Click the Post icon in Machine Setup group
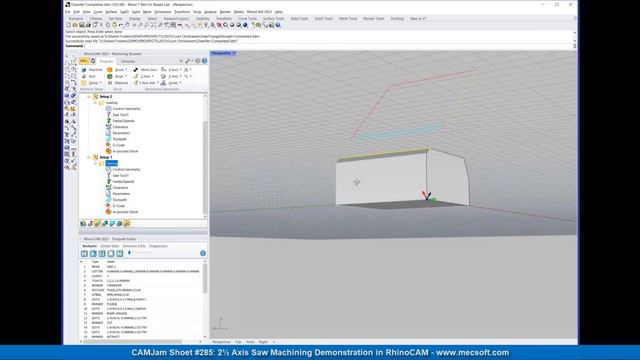Viewport: 640px width, 360px height. pyautogui.click(x=84, y=76)
